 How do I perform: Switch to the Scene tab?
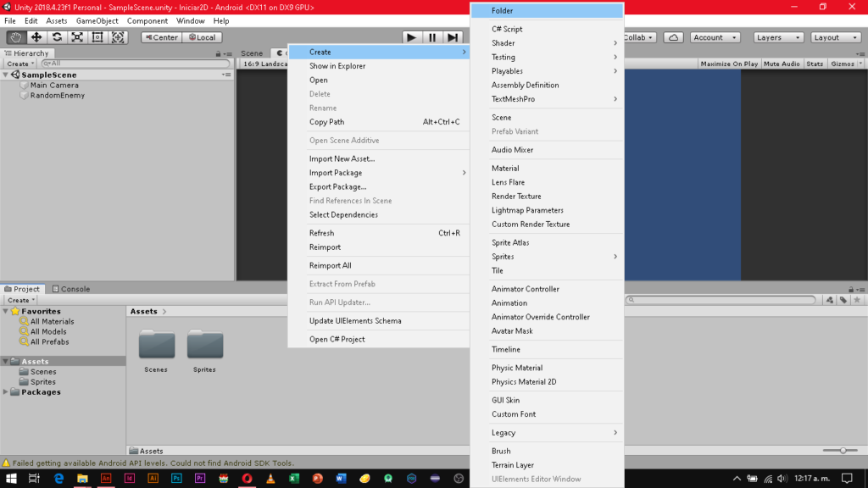[x=252, y=53]
